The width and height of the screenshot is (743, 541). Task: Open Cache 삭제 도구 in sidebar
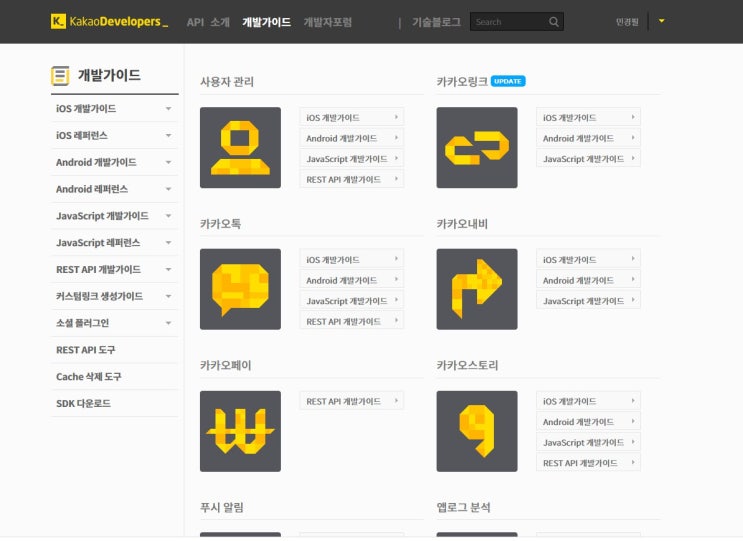click(x=114, y=377)
